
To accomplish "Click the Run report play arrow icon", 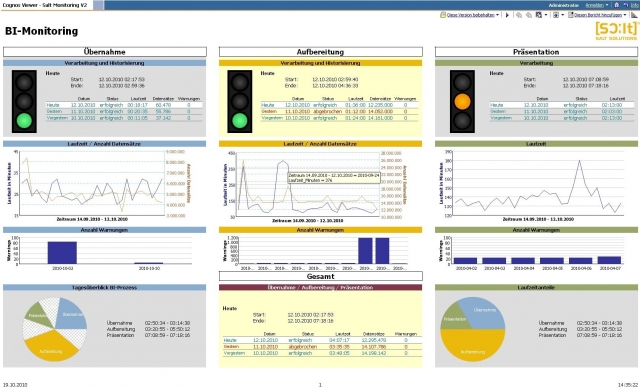I will pos(507,15).
